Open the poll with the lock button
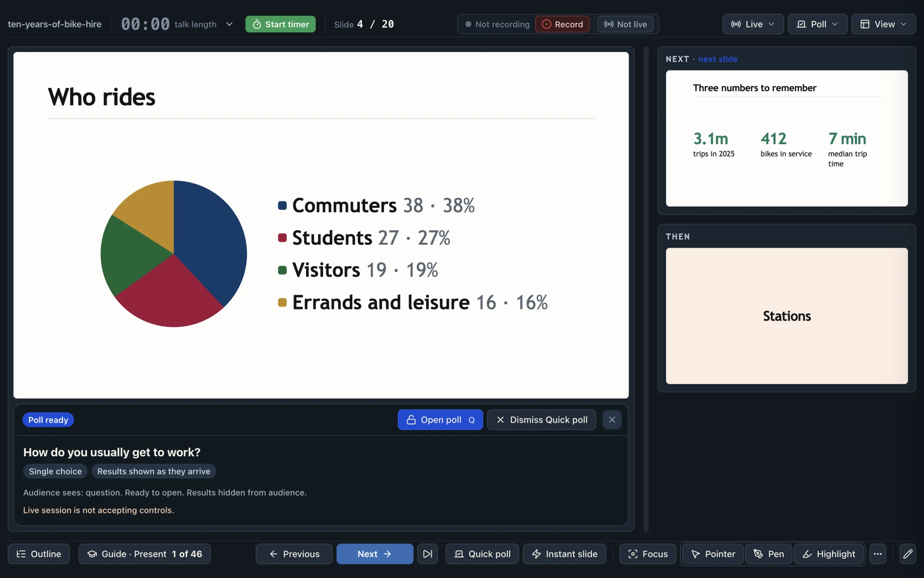Viewport: 924px width, 578px height. point(440,420)
